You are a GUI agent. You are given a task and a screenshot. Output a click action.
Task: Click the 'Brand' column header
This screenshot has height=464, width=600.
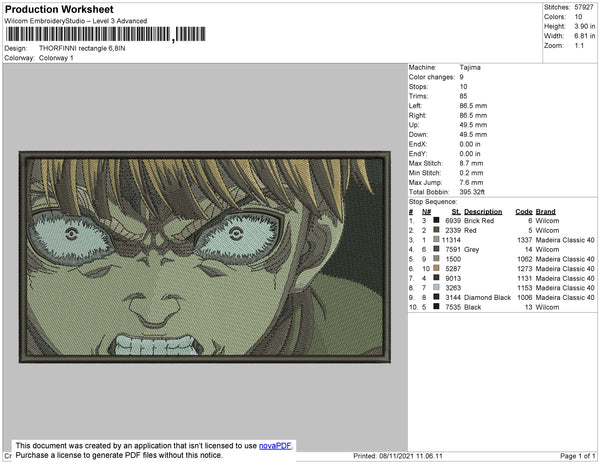click(545, 212)
